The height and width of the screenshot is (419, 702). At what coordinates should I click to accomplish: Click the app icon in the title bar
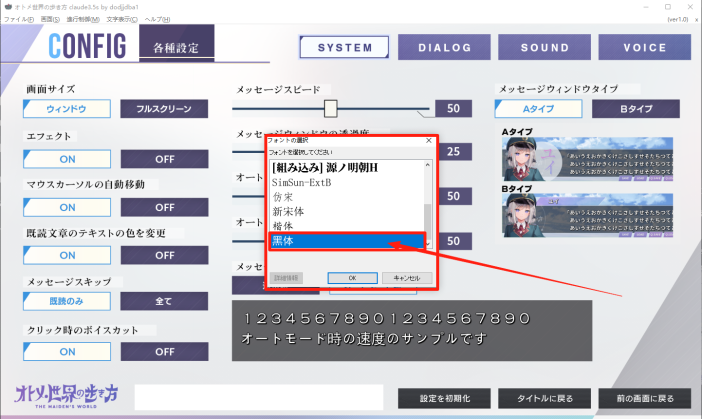click(7, 6)
